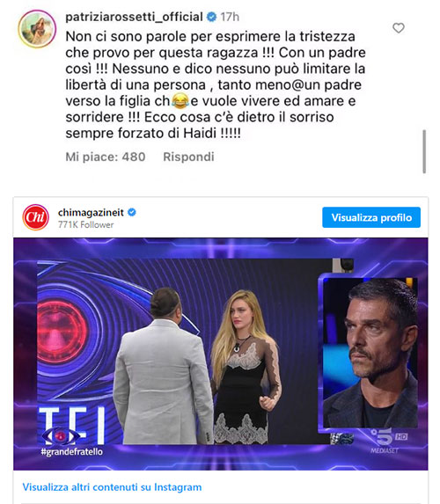The height and width of the screenshot is (504, 440).
Task: Click the inset frame of the bearded man
Action: pos(370,353)
